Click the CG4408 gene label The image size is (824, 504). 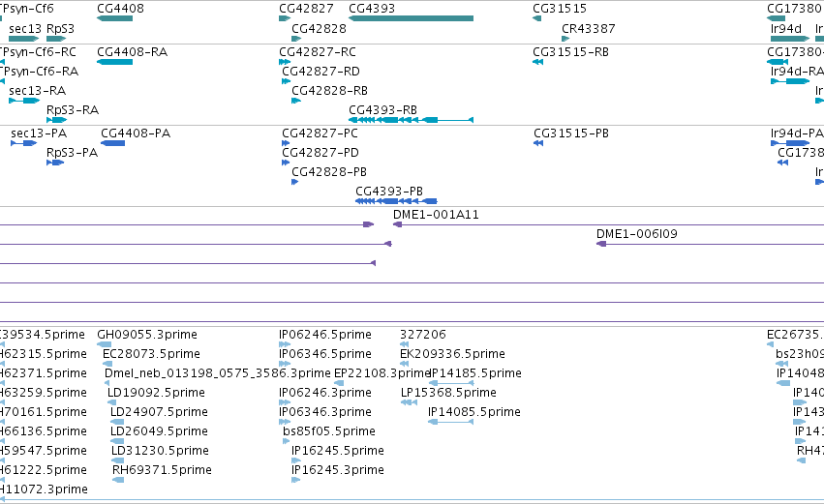pos(120,9)
